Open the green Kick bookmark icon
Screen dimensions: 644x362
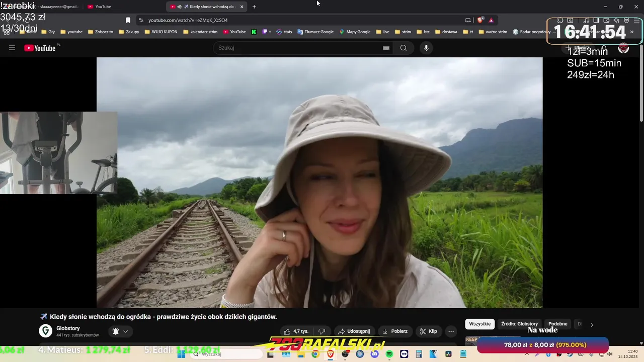click(x=254, y=32)
